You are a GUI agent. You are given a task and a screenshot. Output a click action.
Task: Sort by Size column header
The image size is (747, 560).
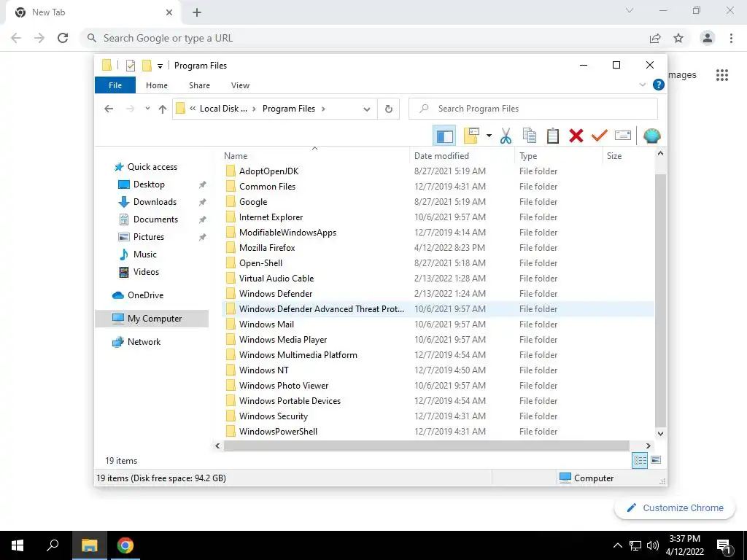tap(628, 156)
